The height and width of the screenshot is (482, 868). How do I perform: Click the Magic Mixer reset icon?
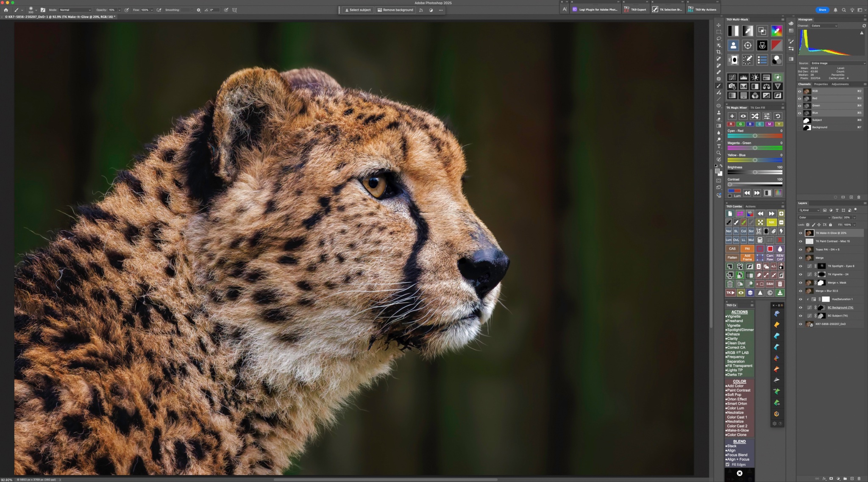pos(778,116)
